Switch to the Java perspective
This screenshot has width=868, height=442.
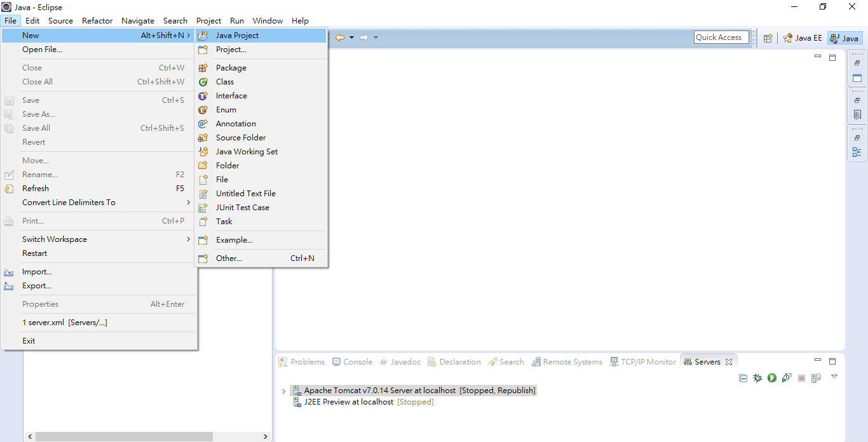(845, 38)
